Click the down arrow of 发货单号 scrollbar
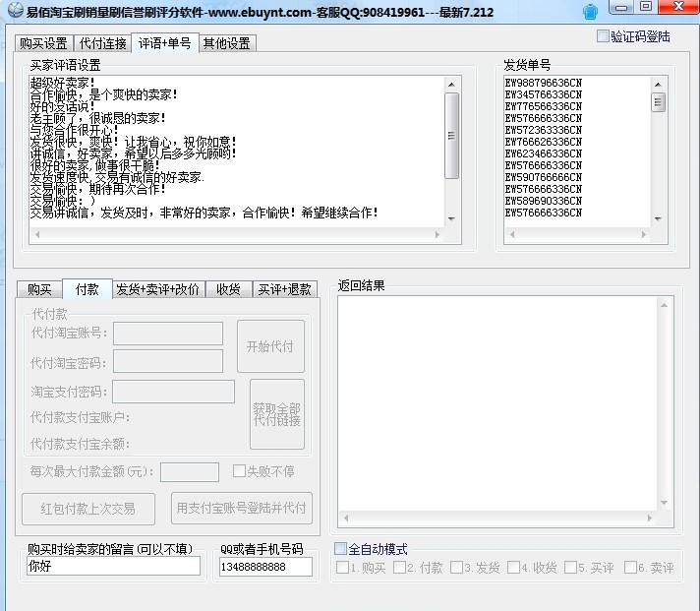Screen dimensions: 700x611 tap(658, 218)
